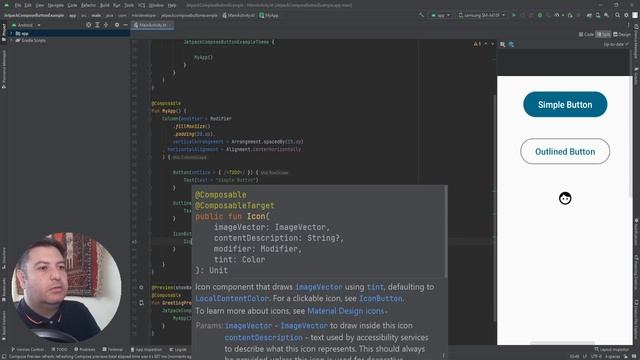Click the Simple Button in preview

pyautogui.click(x=565, y=104)
